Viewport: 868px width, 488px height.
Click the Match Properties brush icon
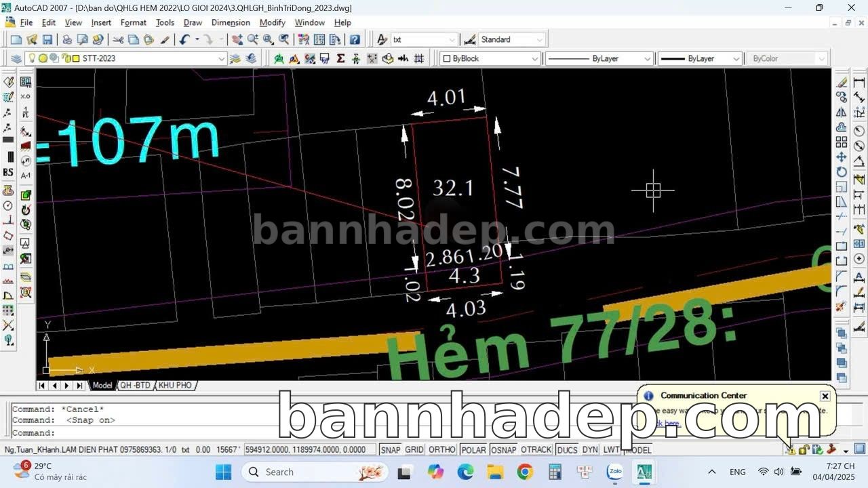(x=165, y=40)
